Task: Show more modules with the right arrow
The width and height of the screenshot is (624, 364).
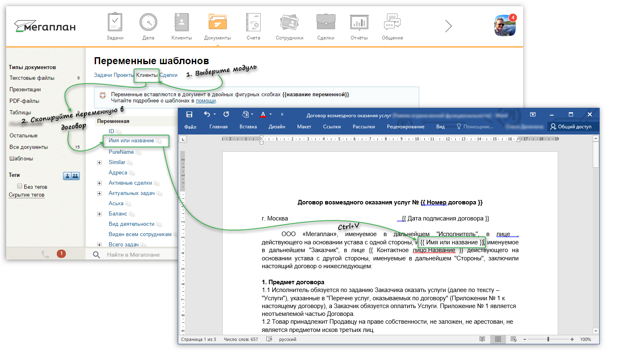Action: click(449, 26)
